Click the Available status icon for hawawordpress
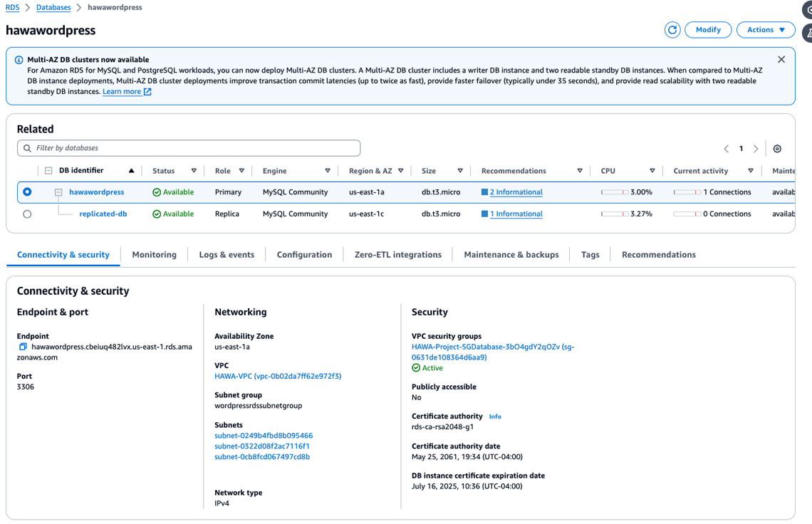 (x=157, y=192)
